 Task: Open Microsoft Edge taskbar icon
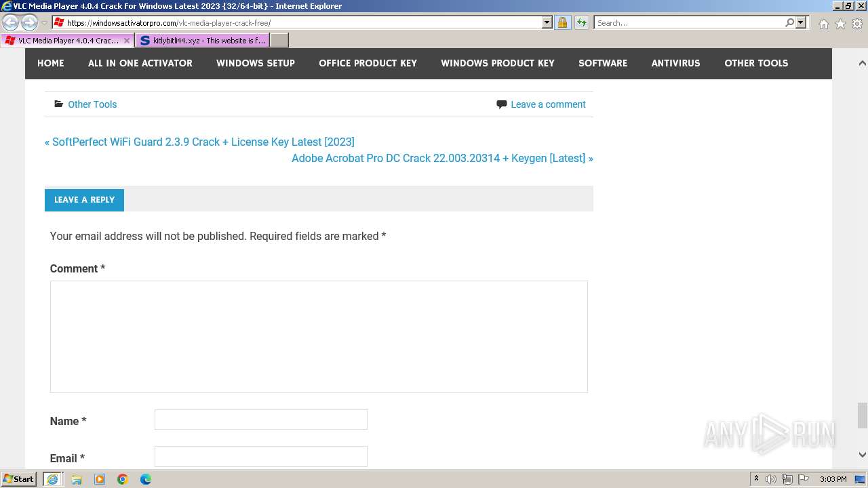[x=146, y=479]
